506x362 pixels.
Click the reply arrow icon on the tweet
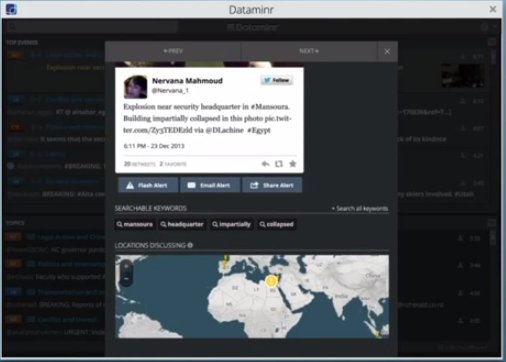[265, 164]
